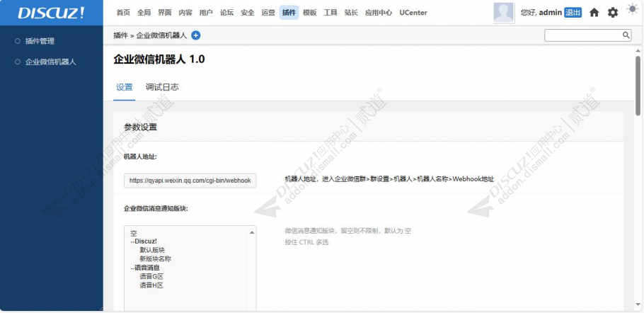Screen dimensions: 644x313
Task: Open the 全局 menu
Action: pyautogui.click(x=144, y=13)
